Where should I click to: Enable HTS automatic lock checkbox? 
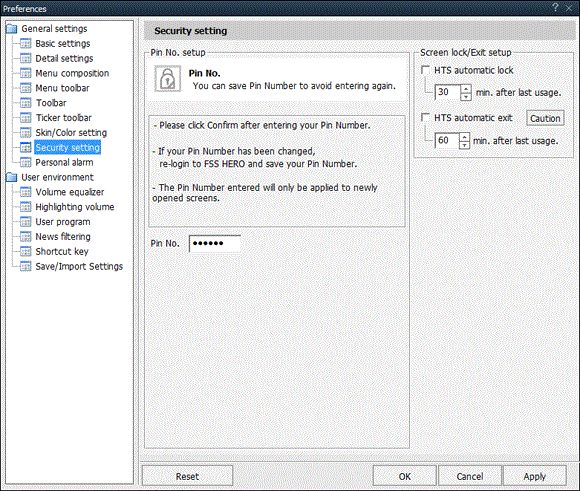click(425, 70)
